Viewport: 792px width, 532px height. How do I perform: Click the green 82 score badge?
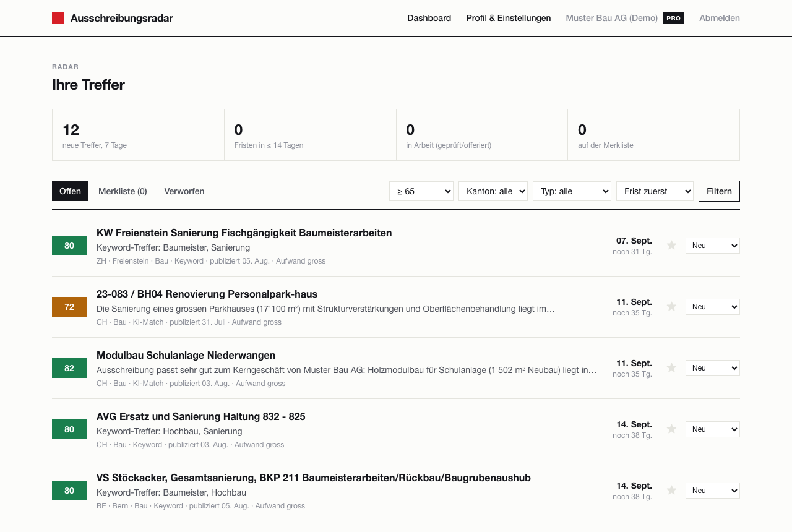(x=69, y=368)
